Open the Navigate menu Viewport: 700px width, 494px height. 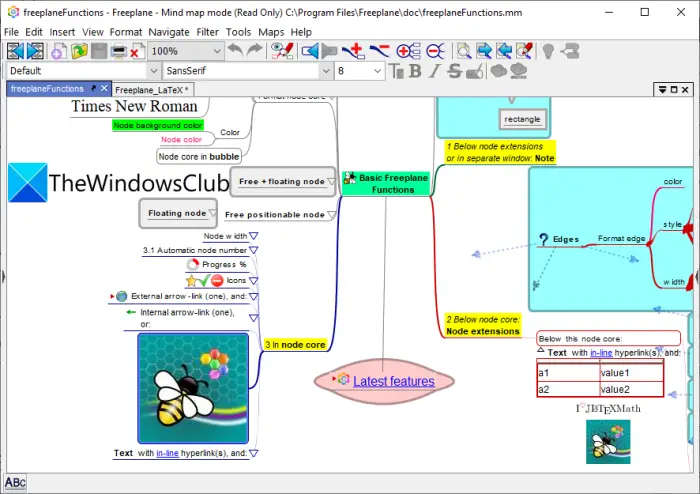pos(169,32)
